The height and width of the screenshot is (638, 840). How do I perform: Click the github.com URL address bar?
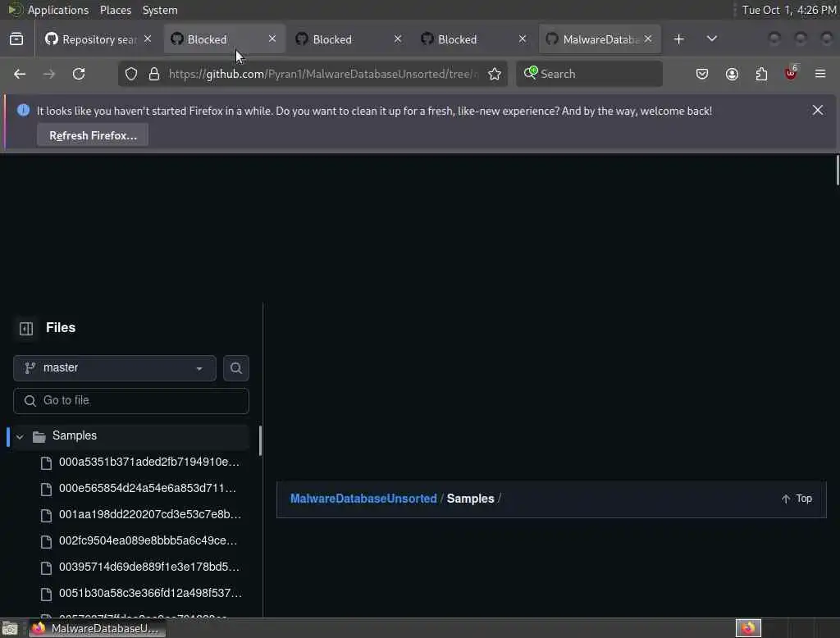coord(323,74)
